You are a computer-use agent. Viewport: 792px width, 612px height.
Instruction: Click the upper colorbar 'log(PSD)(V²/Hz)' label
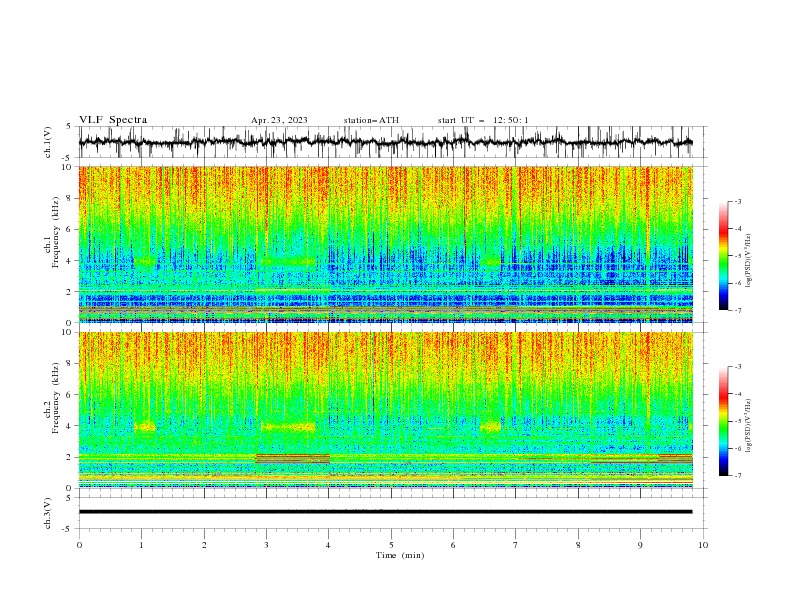(x=748, y=261)
